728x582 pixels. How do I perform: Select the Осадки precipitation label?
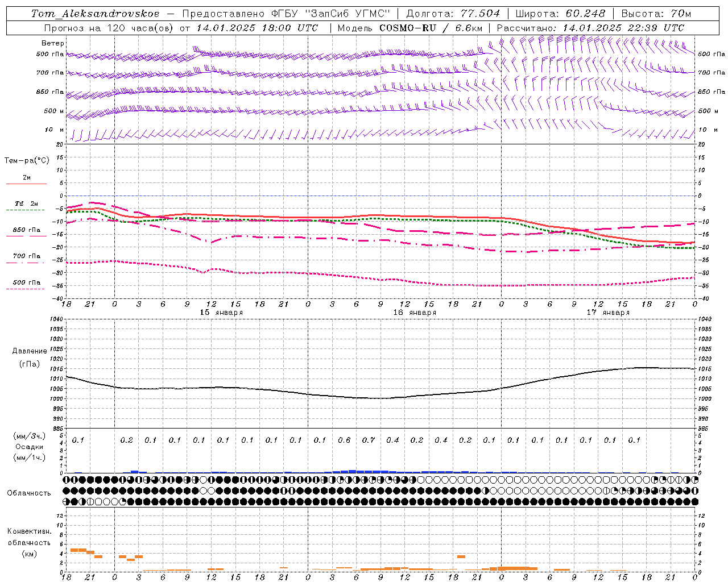coord(30,447)
